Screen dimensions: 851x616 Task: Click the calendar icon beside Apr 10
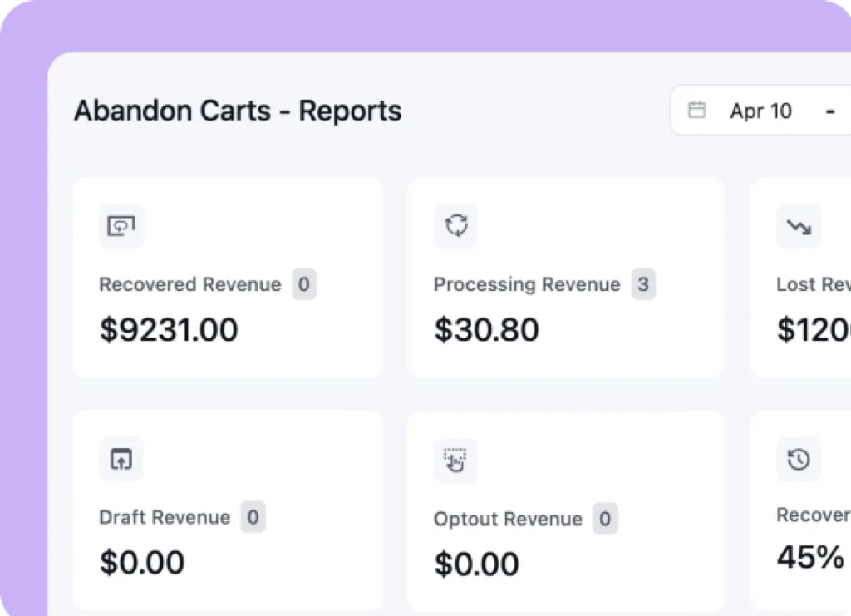click(697, 111)
